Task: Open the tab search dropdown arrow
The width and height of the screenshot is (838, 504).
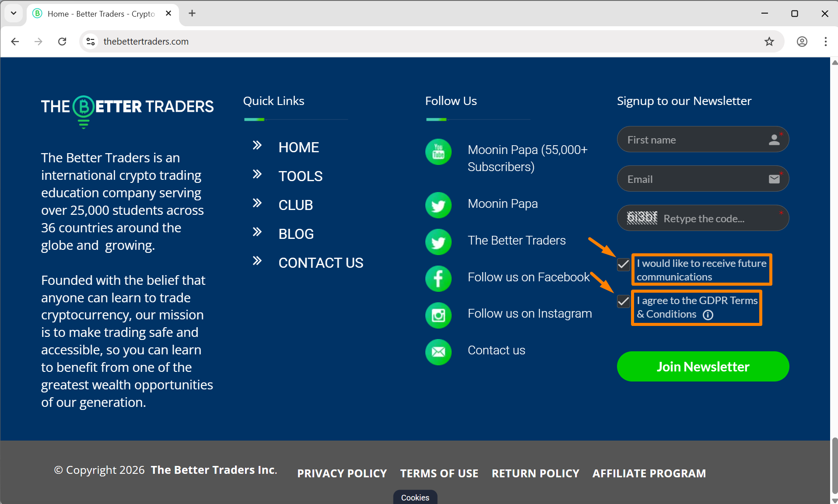Action: pos(14,13)
